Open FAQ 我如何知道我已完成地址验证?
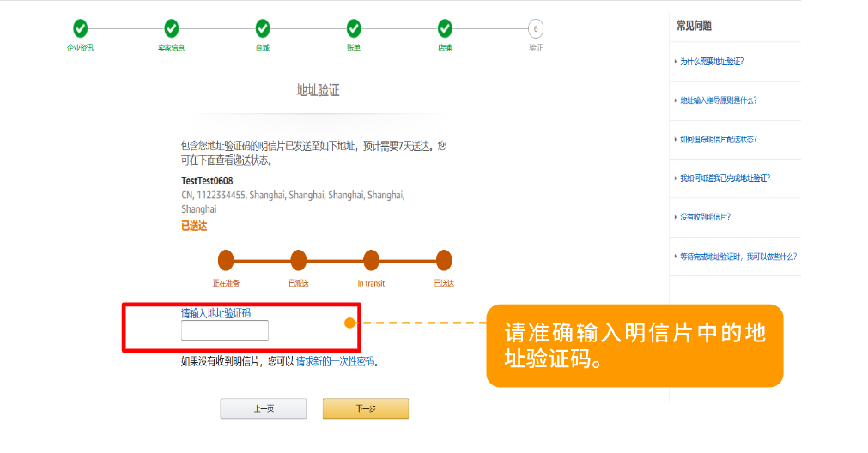Viewport: 868px width, 453px height. tap(725, 178)
